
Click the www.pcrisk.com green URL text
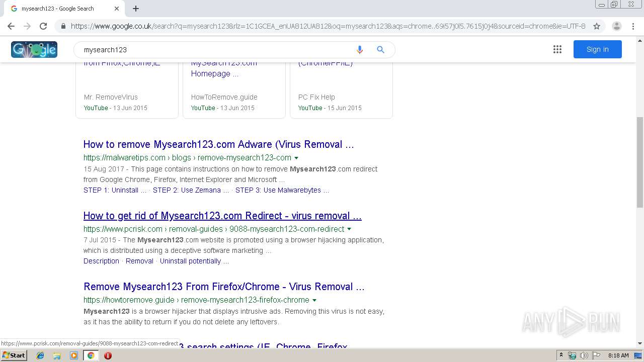tap(214, 229)
